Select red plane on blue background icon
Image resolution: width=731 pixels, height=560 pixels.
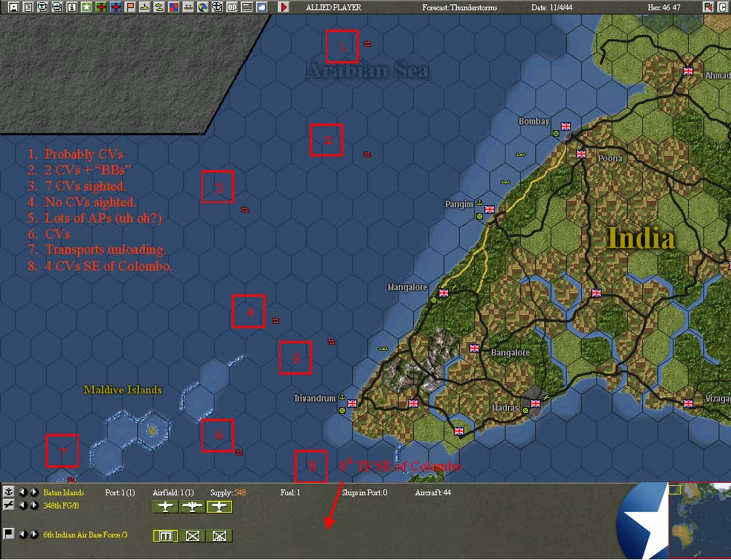coord(115,7)
